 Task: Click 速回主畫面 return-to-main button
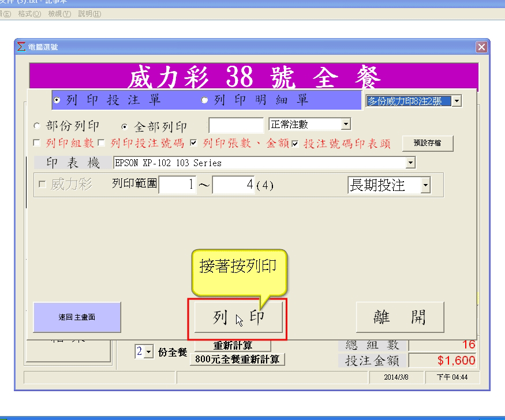tap(77, 317)
